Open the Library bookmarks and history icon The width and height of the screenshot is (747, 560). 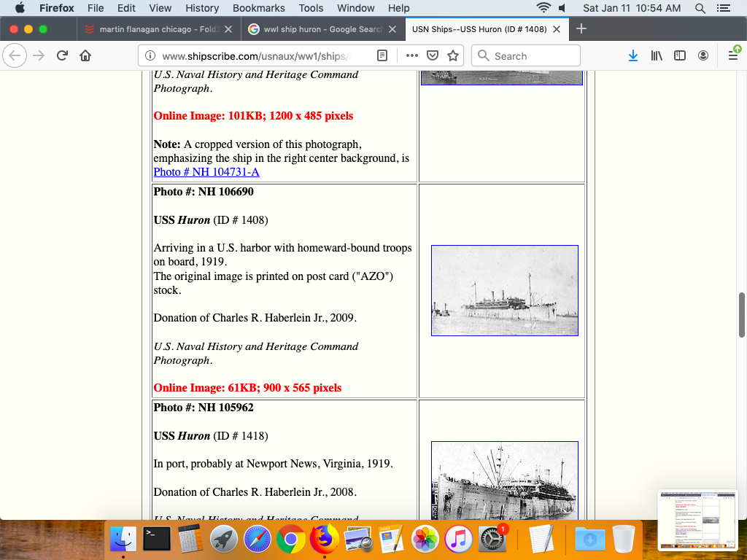click(657, 55)
